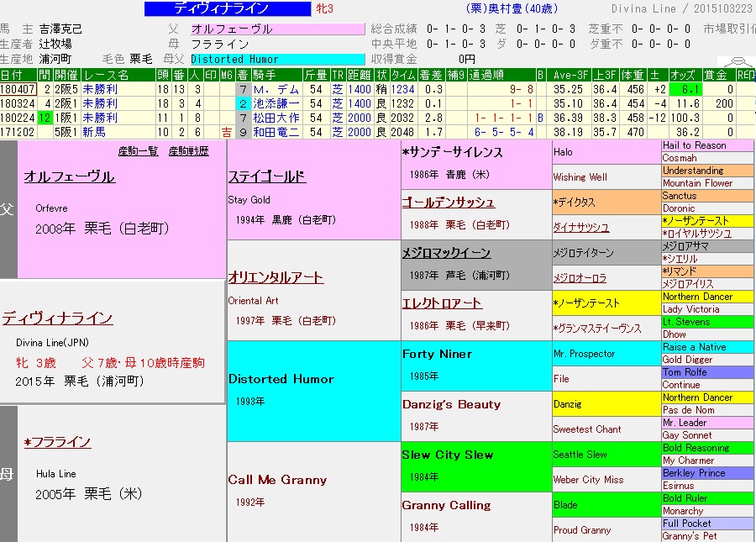Click the レース名 column header
The image size is (756, 542).
click(118, 75)
